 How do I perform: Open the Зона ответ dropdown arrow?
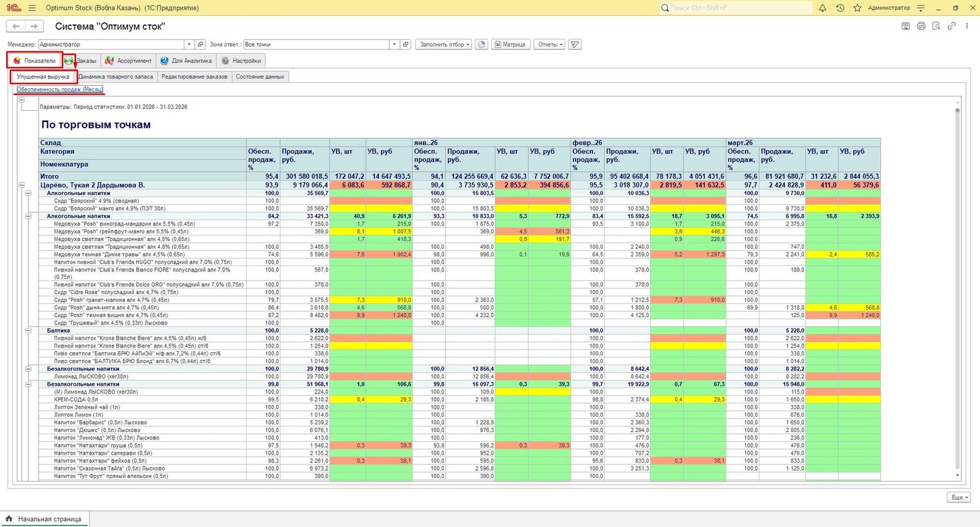(x=394, y=44)
